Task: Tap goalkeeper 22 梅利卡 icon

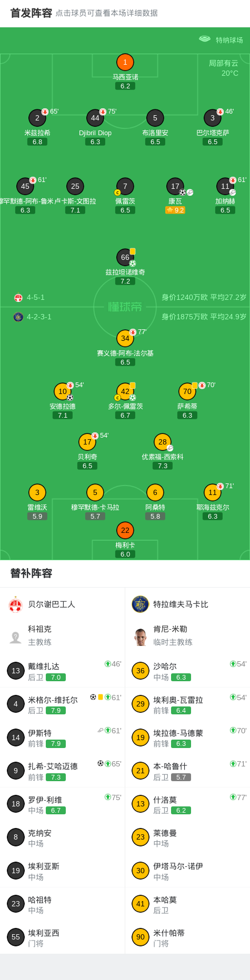Action: 125,530
